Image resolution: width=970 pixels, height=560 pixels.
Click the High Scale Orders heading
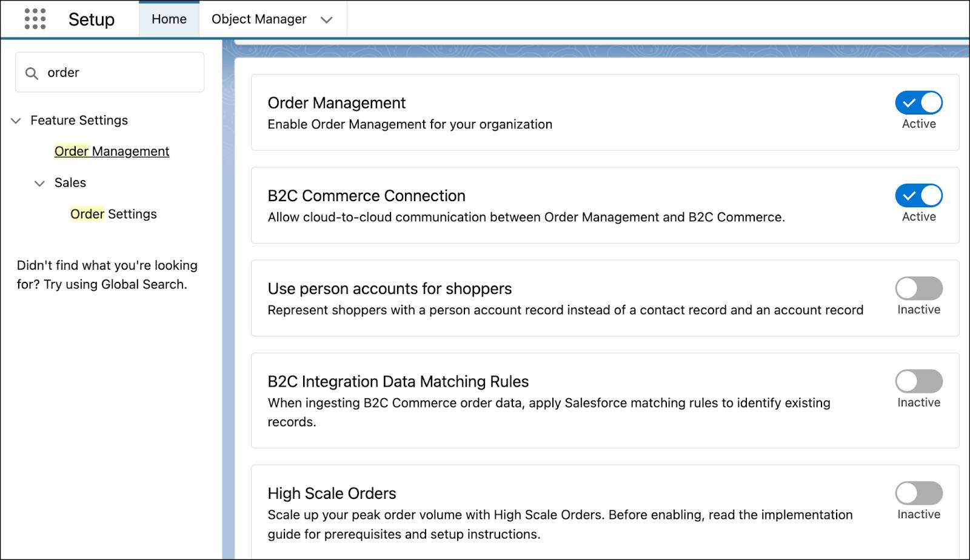[x=332, y=493]
